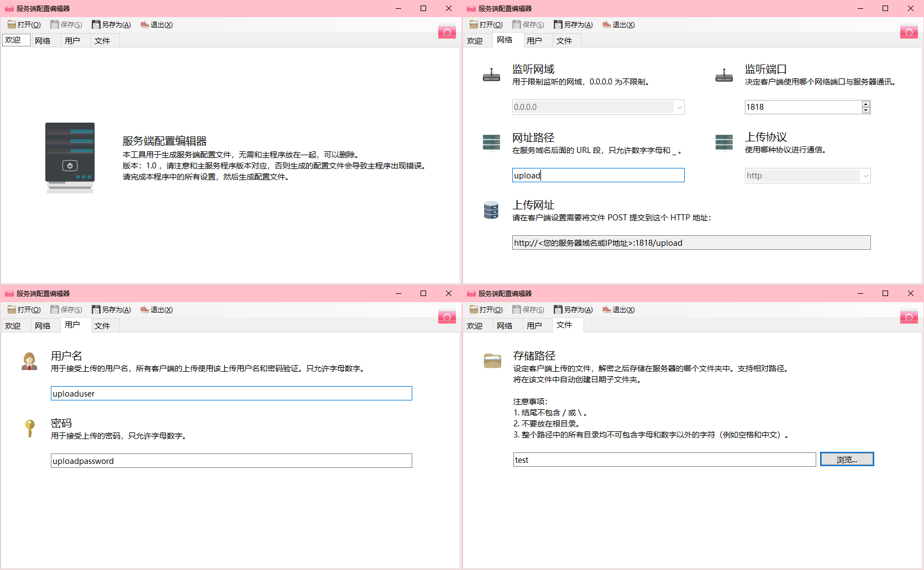Select 欢迎 tab in top-left window
Image resolution: width=924 pixels, height=570 pixels.
(16, 40)
